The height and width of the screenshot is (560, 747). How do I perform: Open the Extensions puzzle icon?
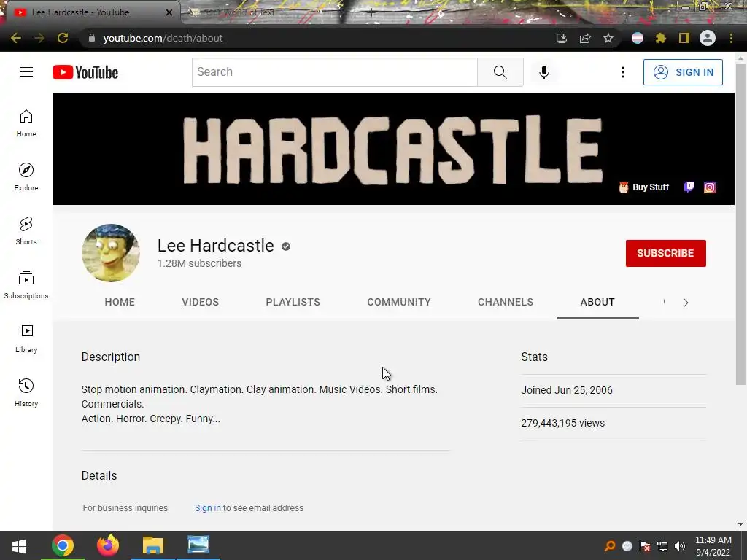click(x=661, y=38)
